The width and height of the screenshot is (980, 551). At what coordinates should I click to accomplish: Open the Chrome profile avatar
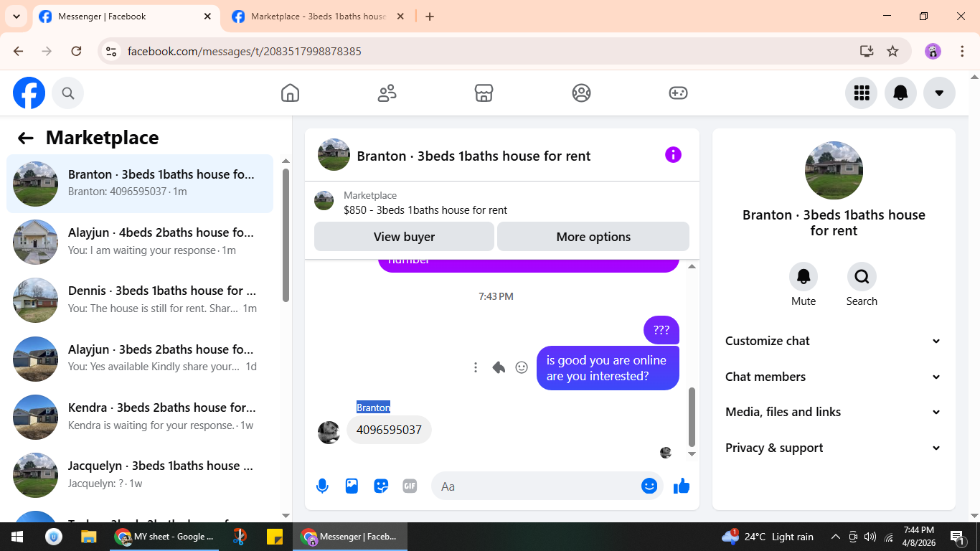click(x=933, y=51)
